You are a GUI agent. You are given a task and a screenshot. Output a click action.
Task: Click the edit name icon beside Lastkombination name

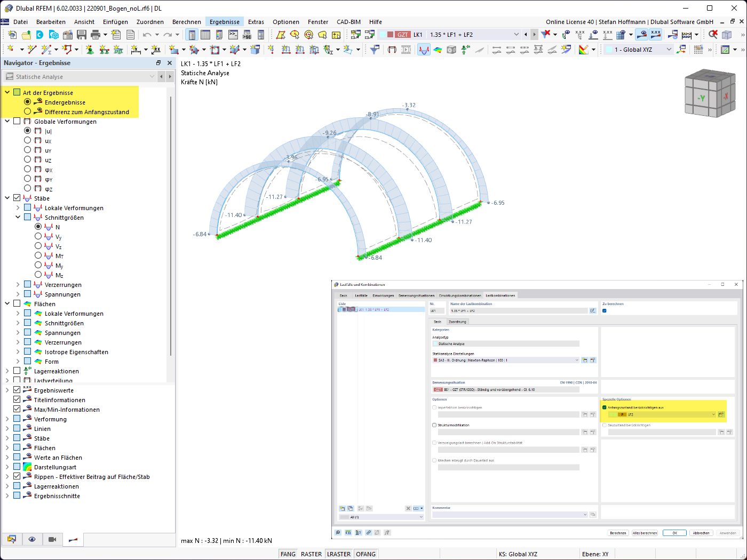[x=593, y=310]
